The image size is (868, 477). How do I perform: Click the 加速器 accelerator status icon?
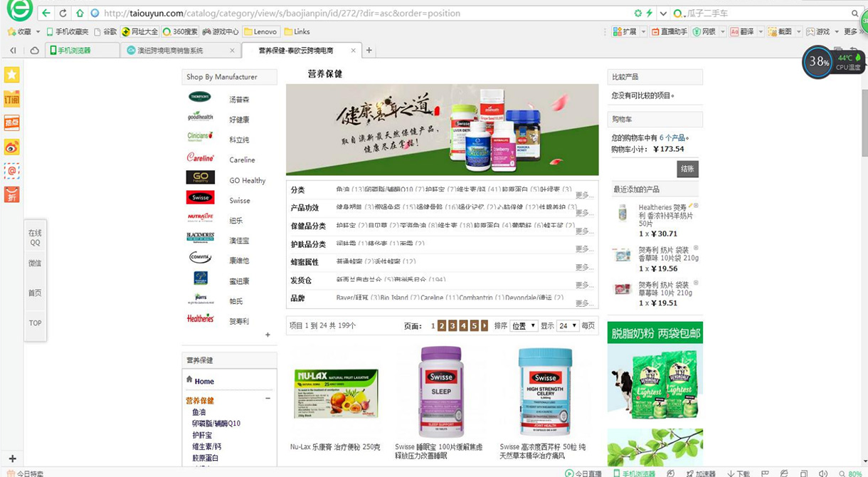pos(701,473)
